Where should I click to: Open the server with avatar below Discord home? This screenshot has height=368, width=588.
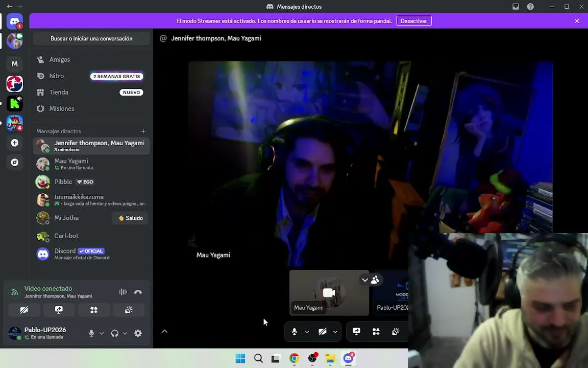click(15, 41)
